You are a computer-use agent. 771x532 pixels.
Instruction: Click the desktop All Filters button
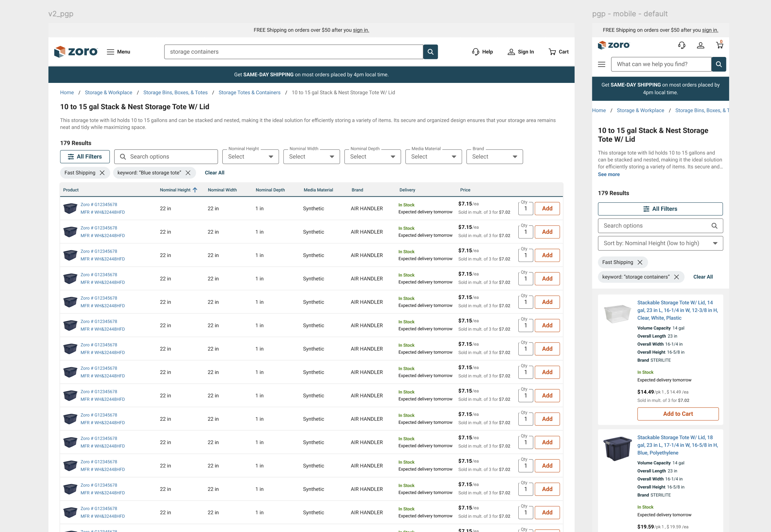(x=85, y=157)
